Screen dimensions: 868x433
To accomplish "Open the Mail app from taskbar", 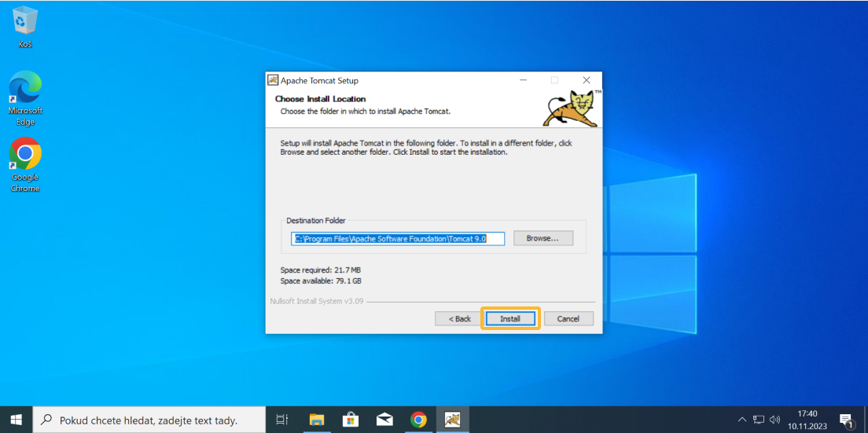I will point(384,420).
